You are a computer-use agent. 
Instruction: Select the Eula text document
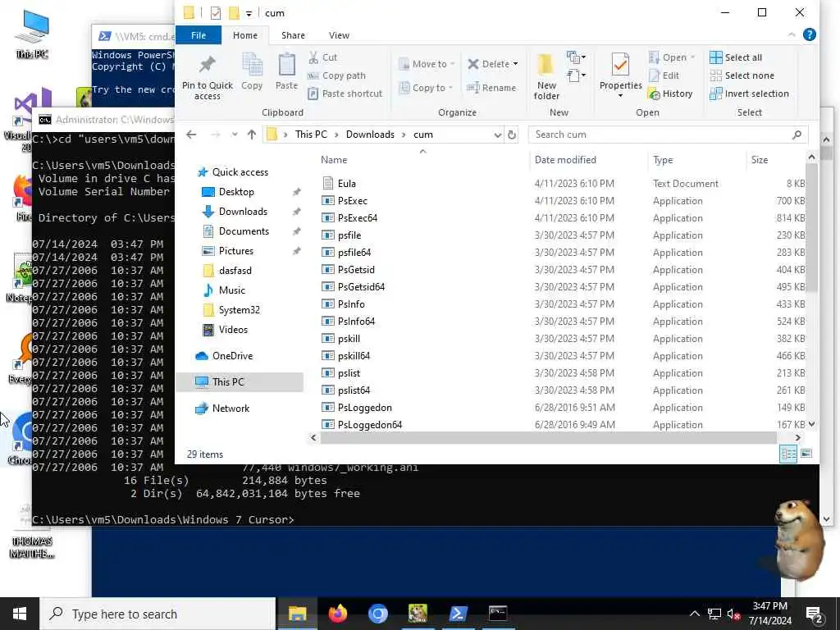347,184
